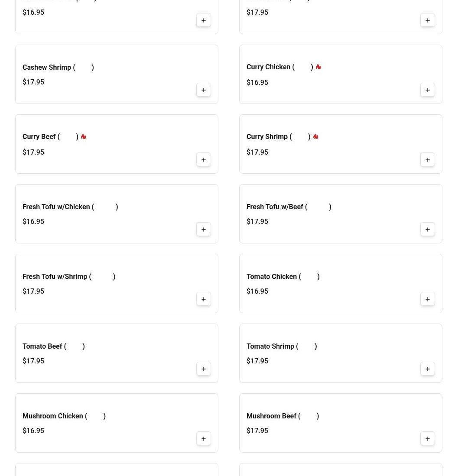455x476 pixels.
Task: Add Curry Shrimp to order
Action: (427, 159)
